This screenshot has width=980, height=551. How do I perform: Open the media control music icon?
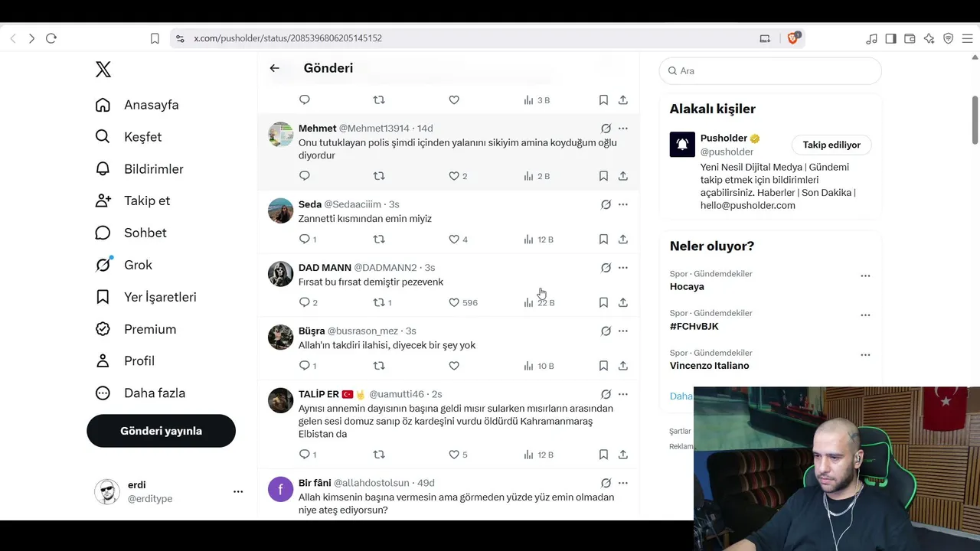tap(871, 38)
